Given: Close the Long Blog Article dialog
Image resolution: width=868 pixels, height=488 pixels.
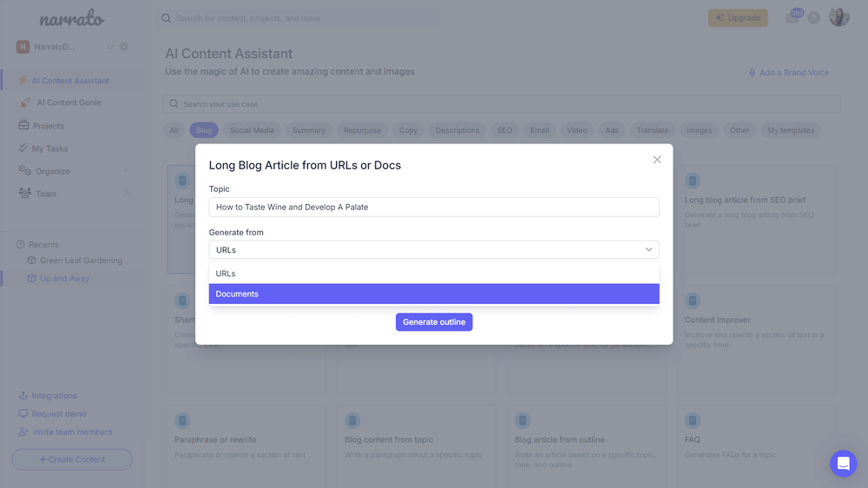Looking at the screenshot, I should 656,160.
